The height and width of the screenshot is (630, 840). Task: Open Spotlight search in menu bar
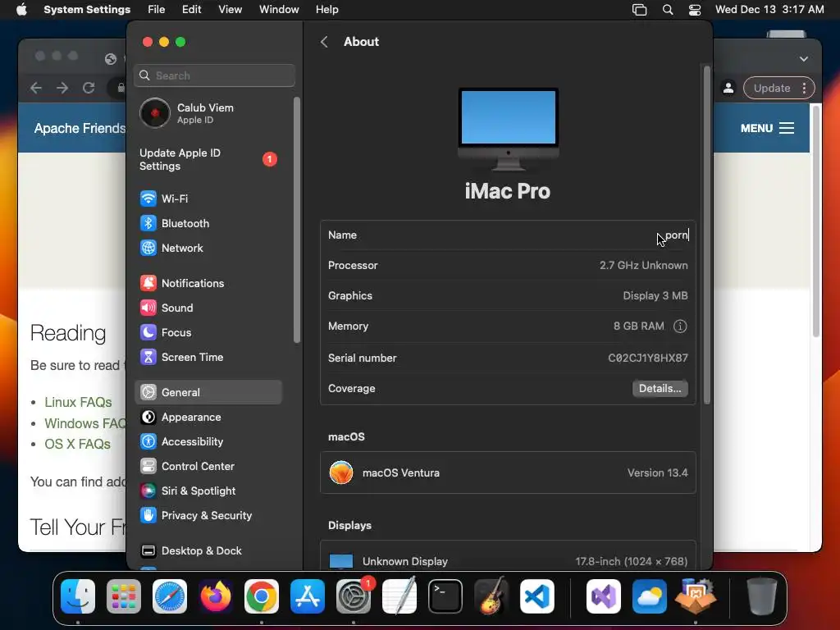668,10
